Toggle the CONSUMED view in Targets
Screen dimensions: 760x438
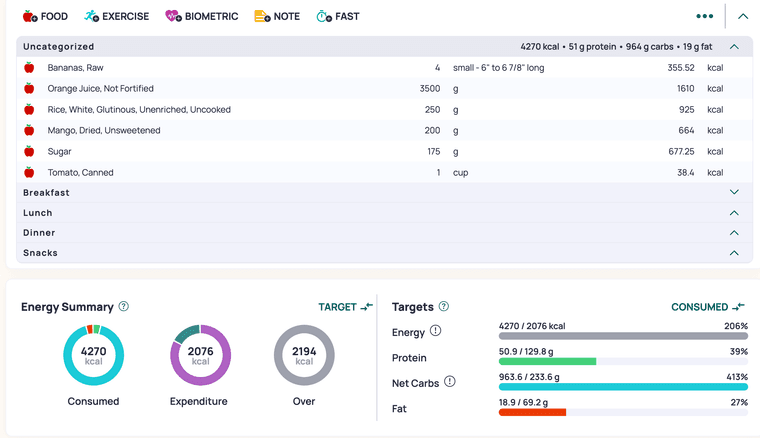(708, 307)
